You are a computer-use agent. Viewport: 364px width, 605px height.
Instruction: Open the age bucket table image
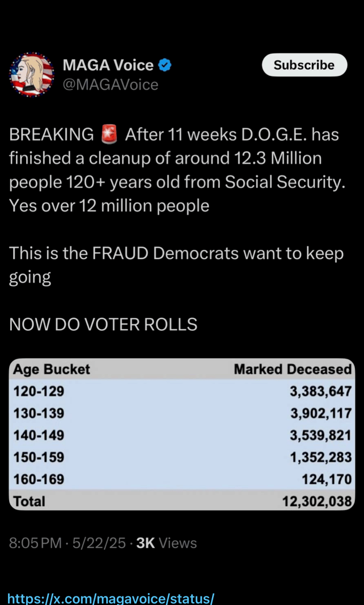point(181,435)
